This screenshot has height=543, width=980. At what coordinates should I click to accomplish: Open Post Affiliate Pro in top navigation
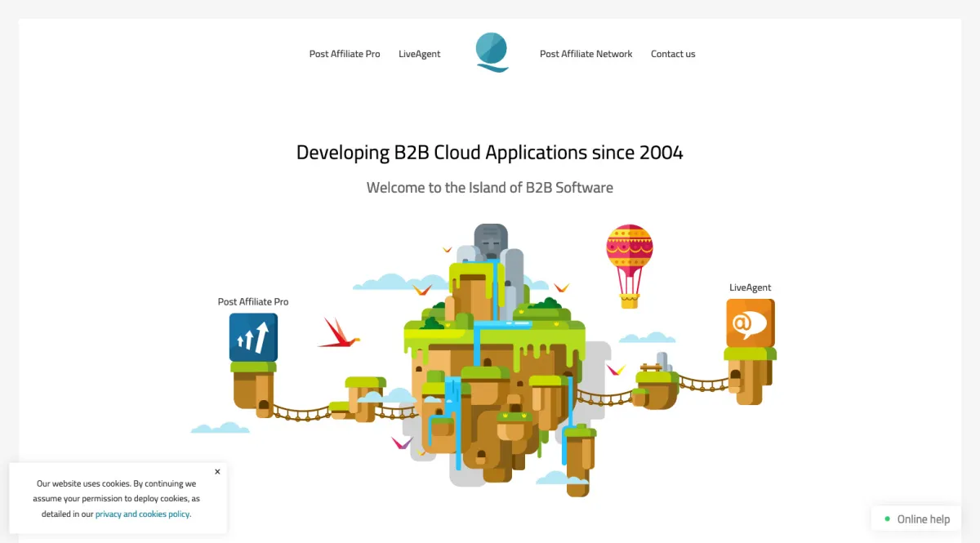[345, 54]
